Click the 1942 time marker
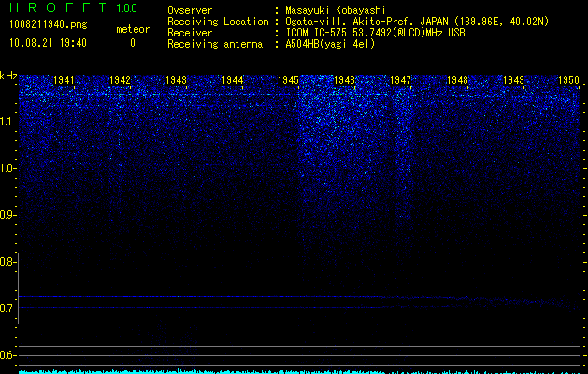This screenshot has width=588, height=374. (120, 80)
